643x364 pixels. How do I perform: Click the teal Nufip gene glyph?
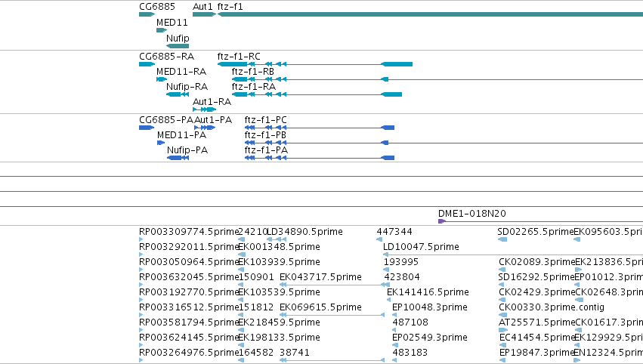[178, 46]
